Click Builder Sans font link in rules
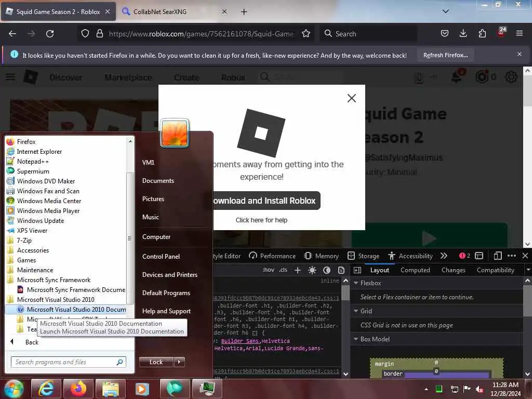Image resolution: width=532 pixels, height=399 pixels. [x=240, y=341]
